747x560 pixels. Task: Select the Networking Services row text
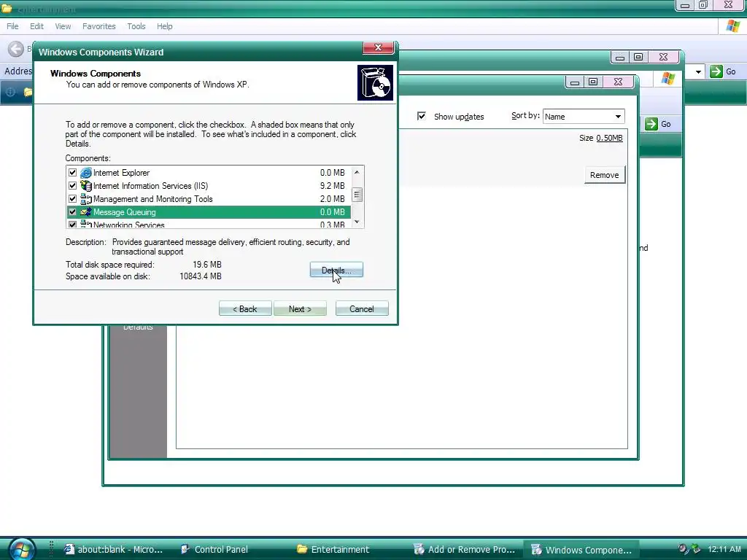[x=128, y=225]
